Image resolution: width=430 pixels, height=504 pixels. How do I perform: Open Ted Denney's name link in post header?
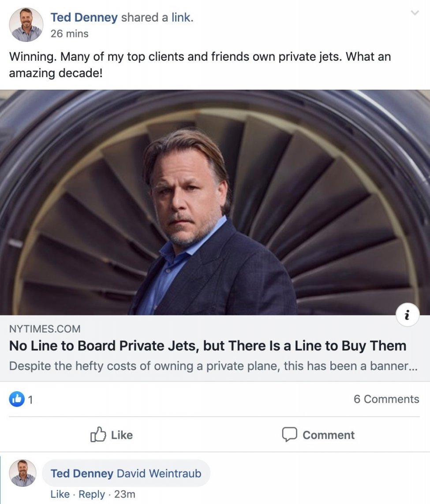pos(84,18)
